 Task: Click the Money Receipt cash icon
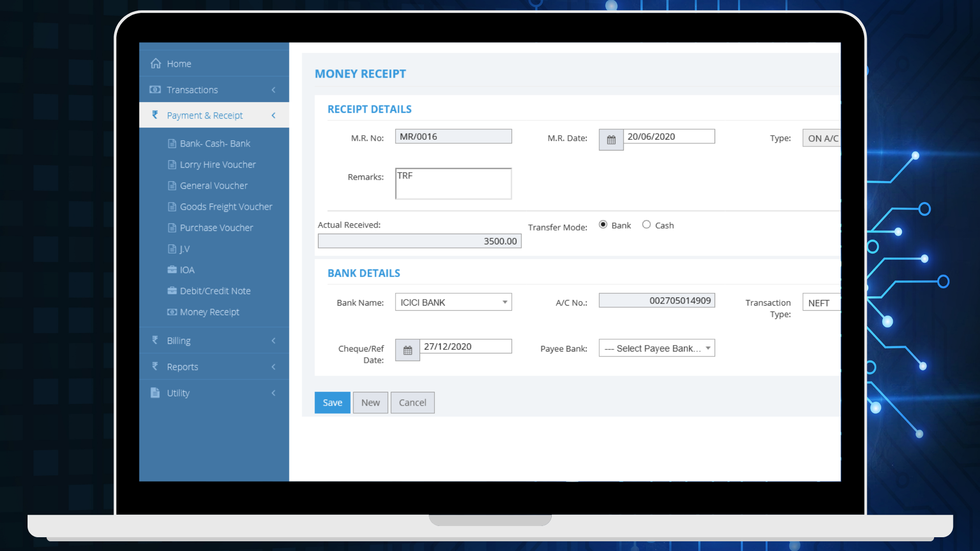click(172, 312)
